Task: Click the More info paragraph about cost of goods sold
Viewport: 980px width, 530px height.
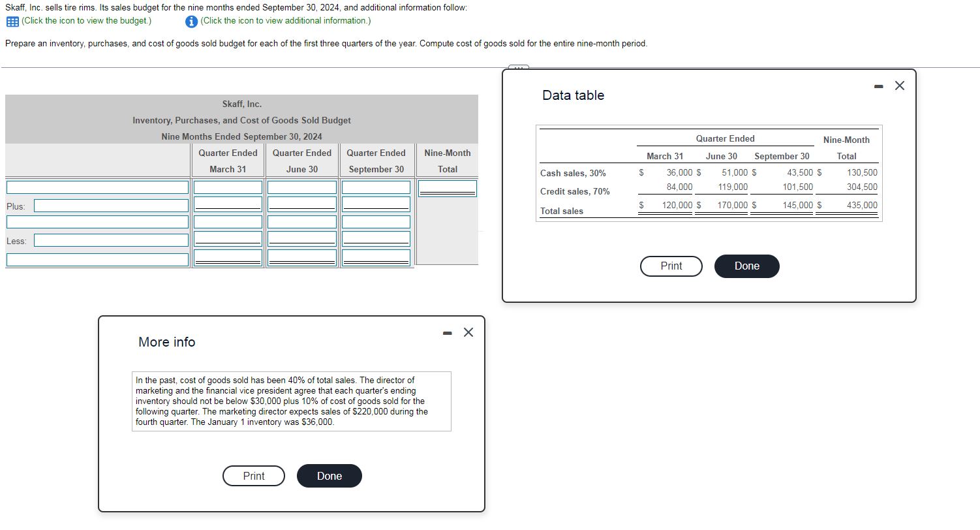Action: (282, 401)
